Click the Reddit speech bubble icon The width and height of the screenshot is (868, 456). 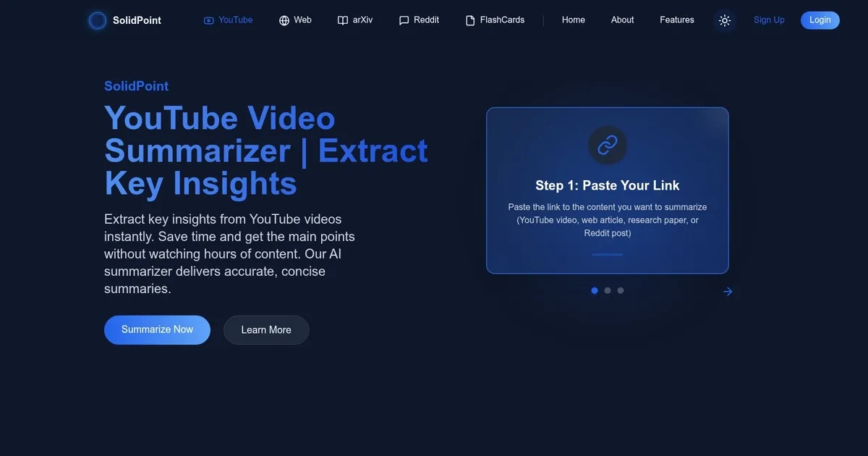pyautogui.click(x=404, y=20)
